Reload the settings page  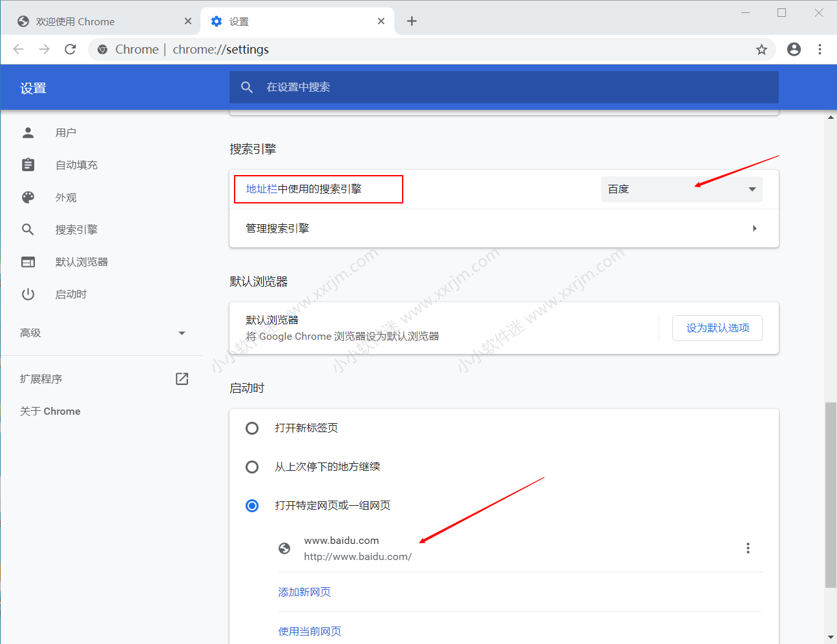[x=70, y=49]
